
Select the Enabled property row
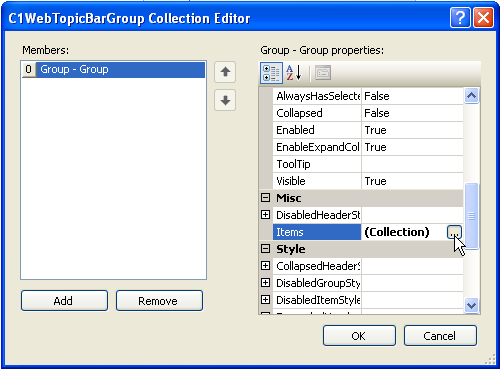point(317,130)
